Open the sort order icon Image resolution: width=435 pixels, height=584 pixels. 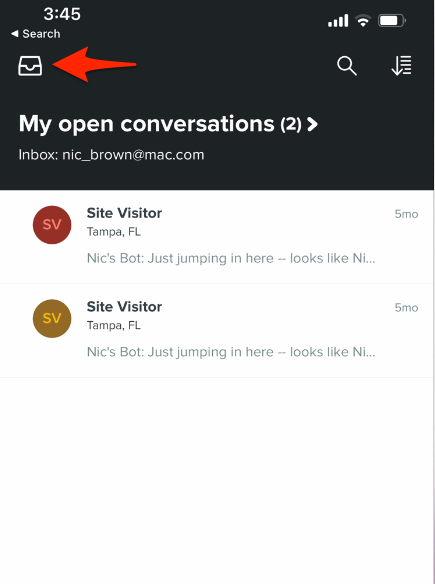(x=401, y=66)
